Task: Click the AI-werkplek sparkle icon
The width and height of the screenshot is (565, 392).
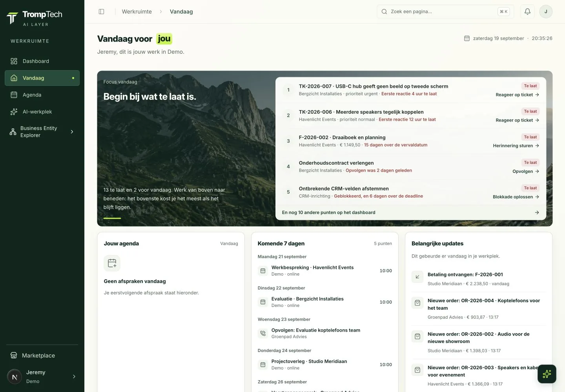Action: (x=14, y=112)
